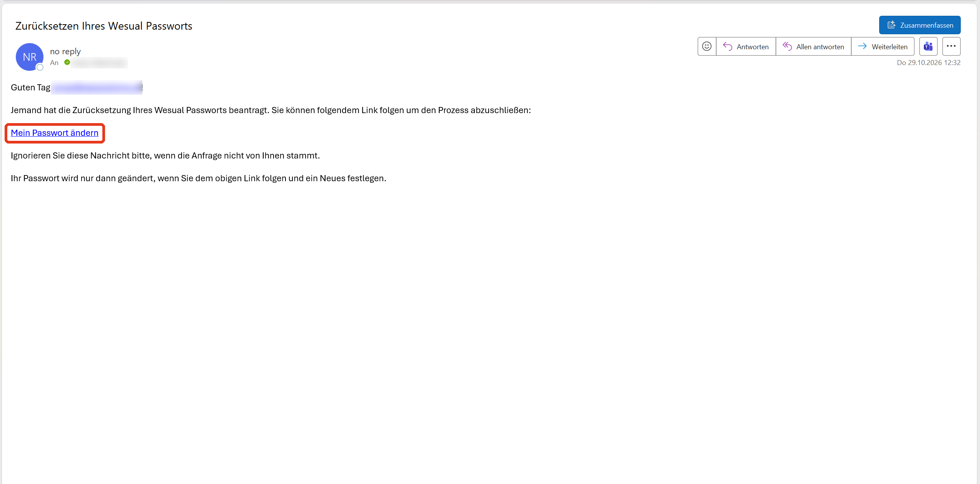Click the line Ihr Passwort wird nur dann geändert

(199, 178)
